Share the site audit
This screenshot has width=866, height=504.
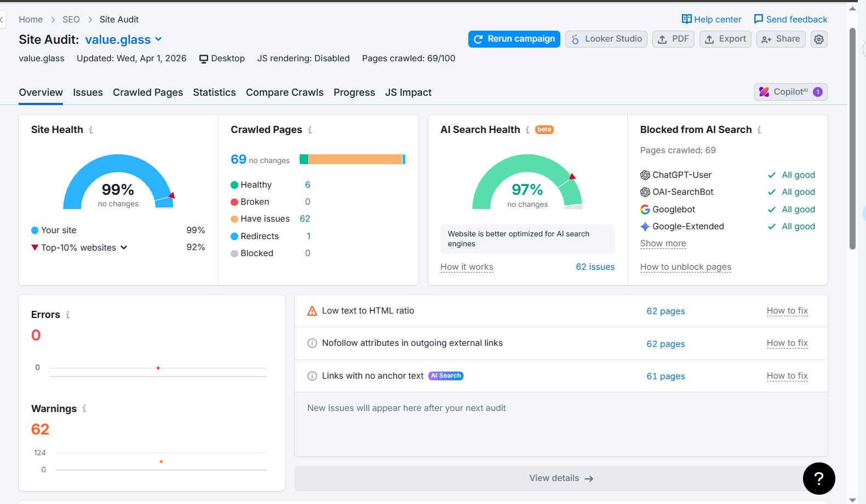pos(781,39)
